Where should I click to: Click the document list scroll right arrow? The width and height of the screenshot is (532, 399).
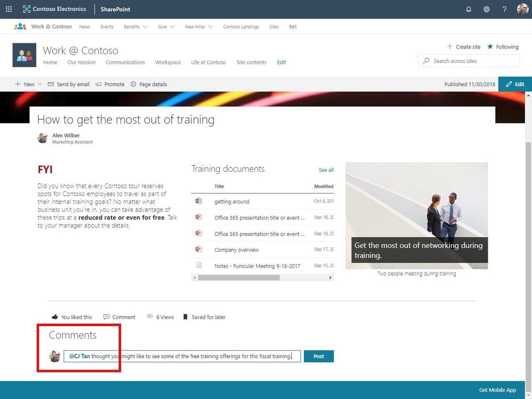pos(331,278)
